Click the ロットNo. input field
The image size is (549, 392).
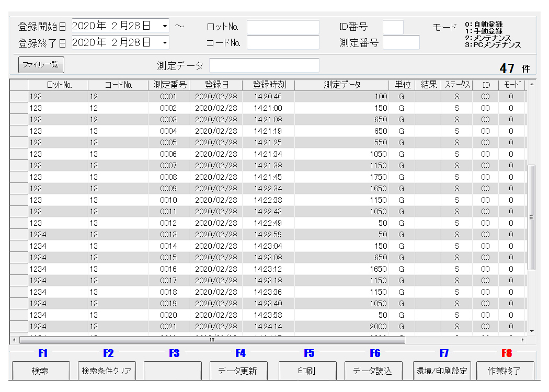(x=282, y=27)
